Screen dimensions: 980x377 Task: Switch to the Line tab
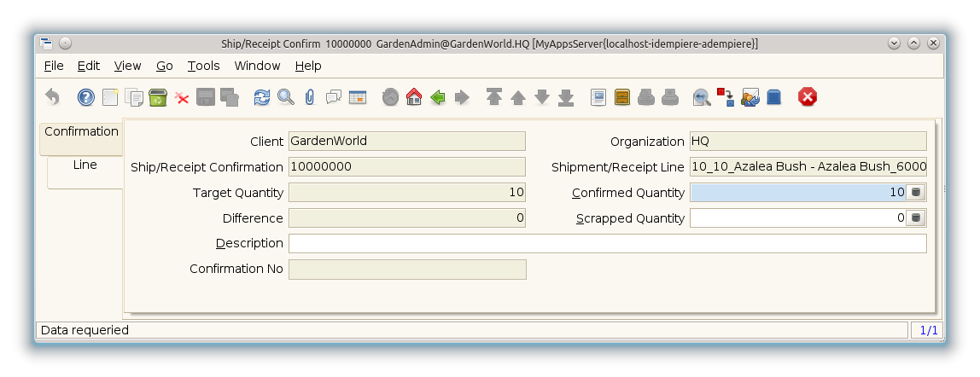tap(85, 165)
